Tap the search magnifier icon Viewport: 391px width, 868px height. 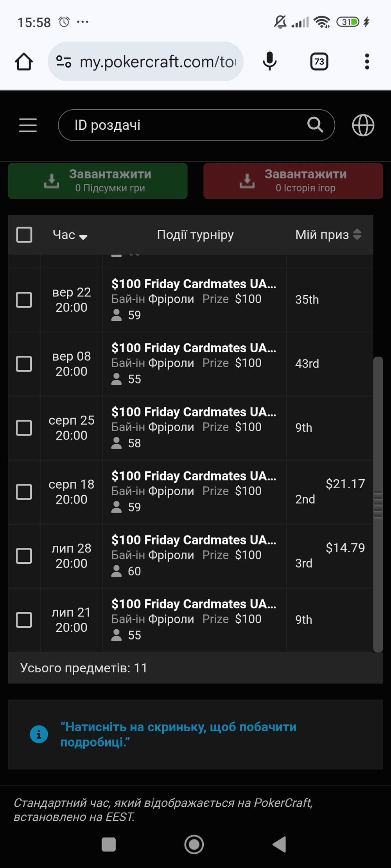(315, 125)
